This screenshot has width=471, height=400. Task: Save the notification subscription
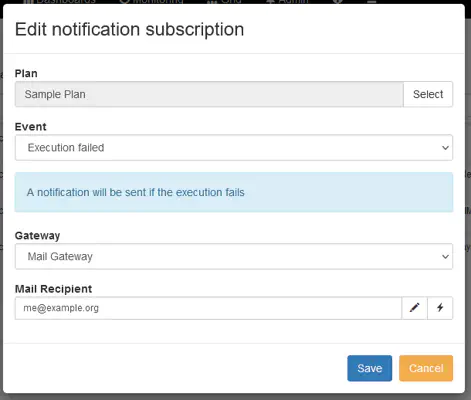click(370, 368)
